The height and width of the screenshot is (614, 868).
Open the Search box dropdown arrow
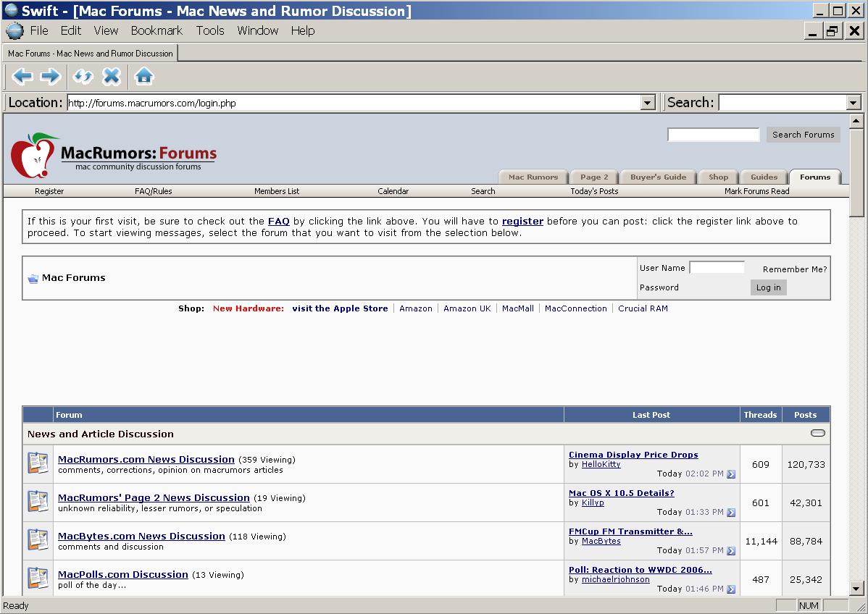pyautogui.click(x=853, y=103)
